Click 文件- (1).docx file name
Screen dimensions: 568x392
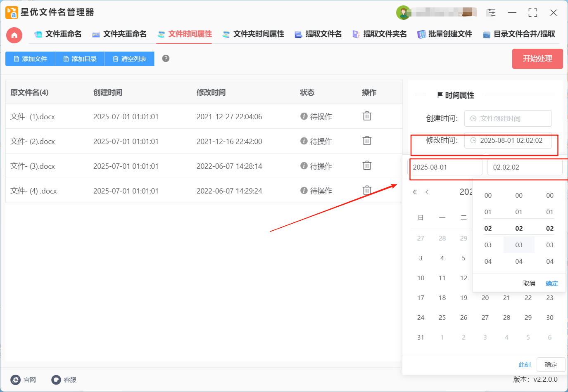pos(33,117)
